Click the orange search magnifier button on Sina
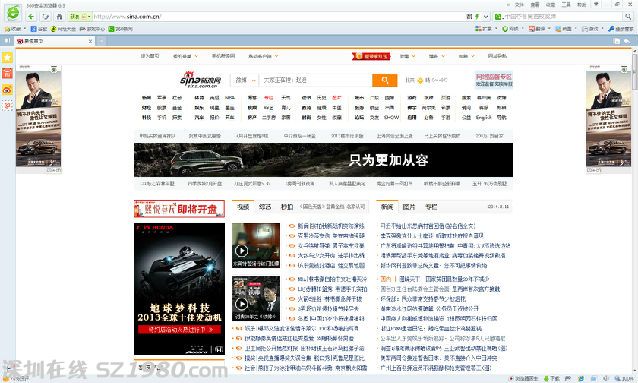 (x=385, y=80)
